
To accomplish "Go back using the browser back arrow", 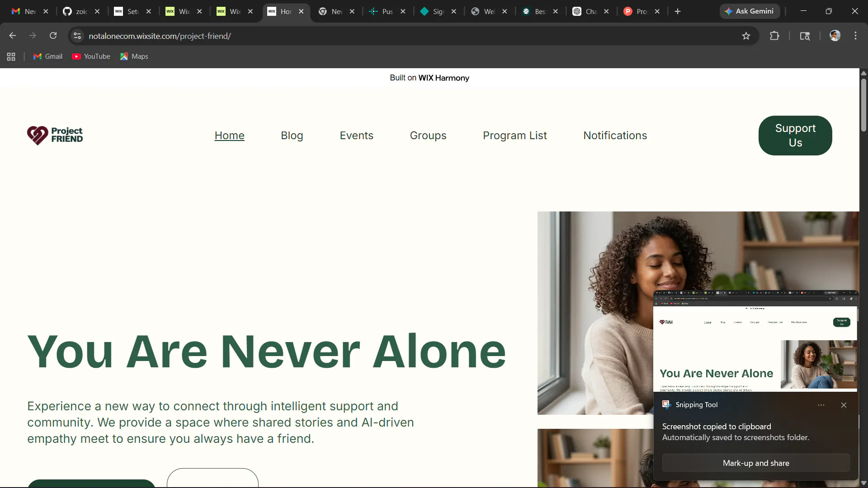I will pos(13,36).
